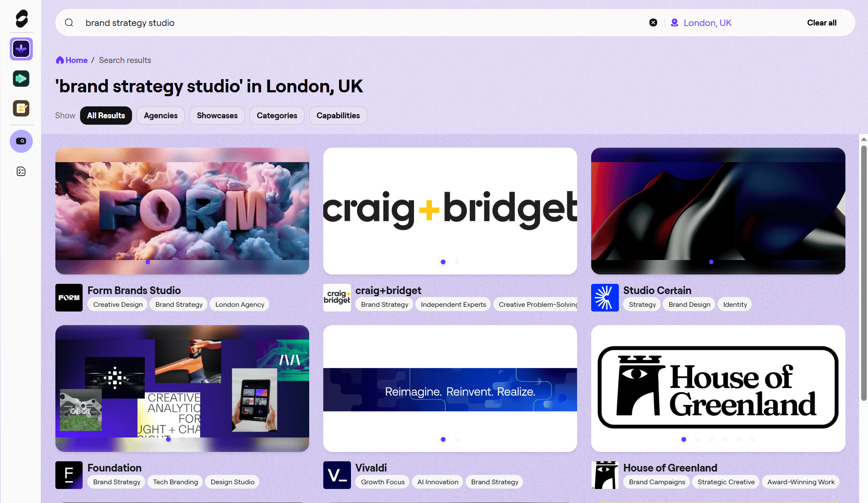This screenshot has height=503, width=868.
Task: Select the Capabilities filter
Action: click(x=338, y=115)
